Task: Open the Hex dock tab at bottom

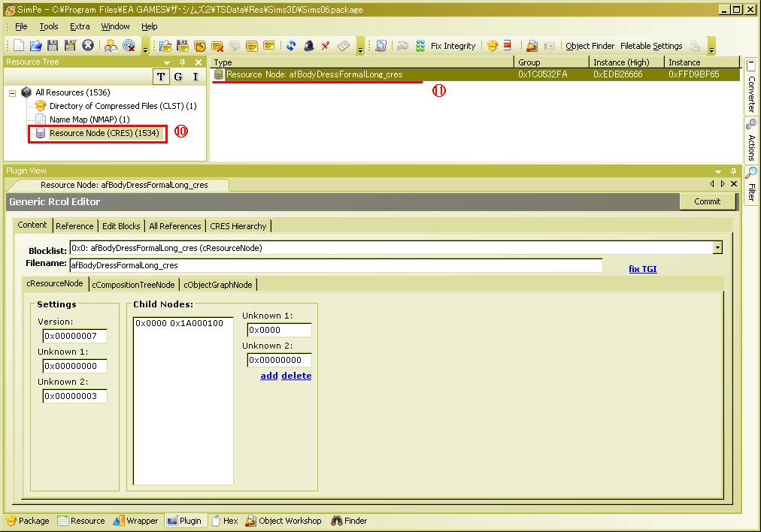Action: (x=225, y=521)
